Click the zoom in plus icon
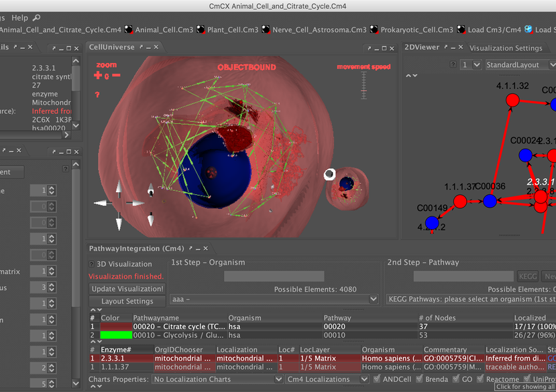 98,76
